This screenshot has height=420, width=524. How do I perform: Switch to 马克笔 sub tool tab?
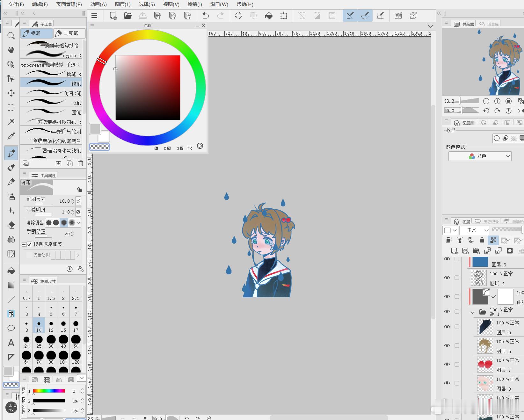point(69,33)
